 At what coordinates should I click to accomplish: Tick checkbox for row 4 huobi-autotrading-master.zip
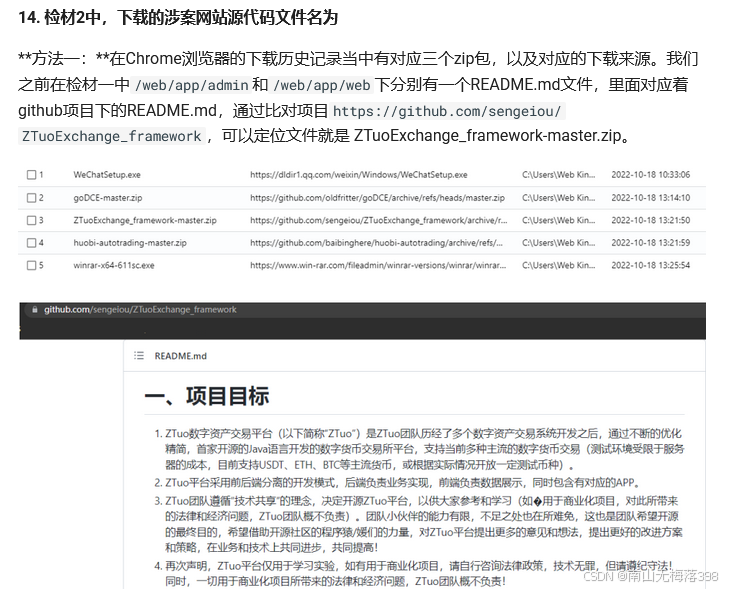31,242
